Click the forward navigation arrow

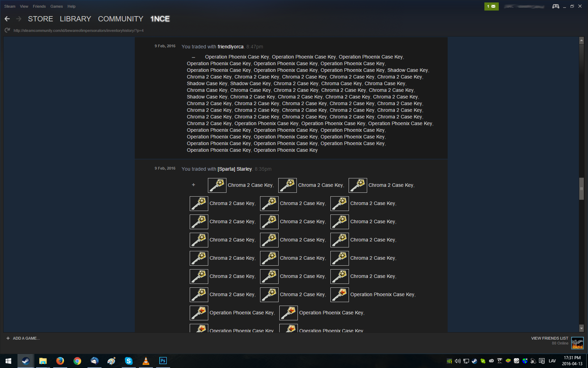click(19, 19)
